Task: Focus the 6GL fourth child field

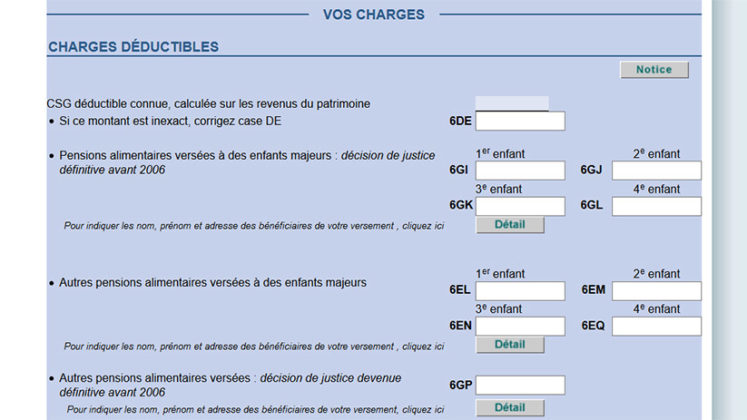Action: click(656, 206)
